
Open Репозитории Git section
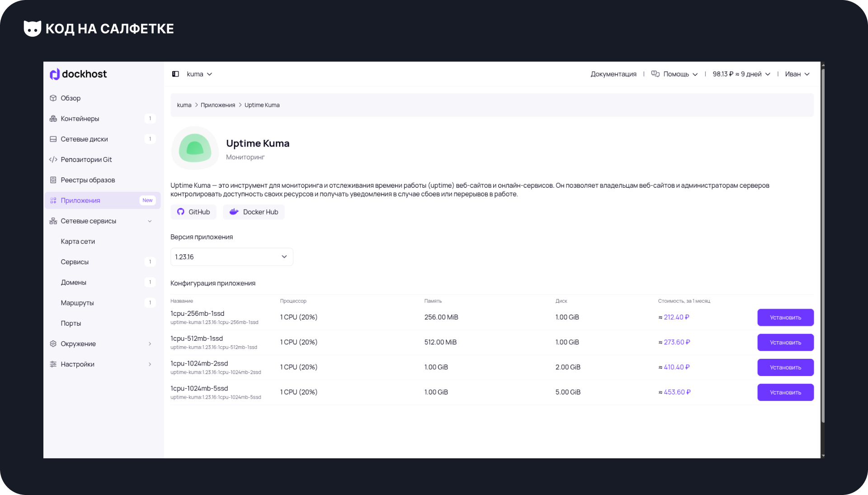click(103, 159)
